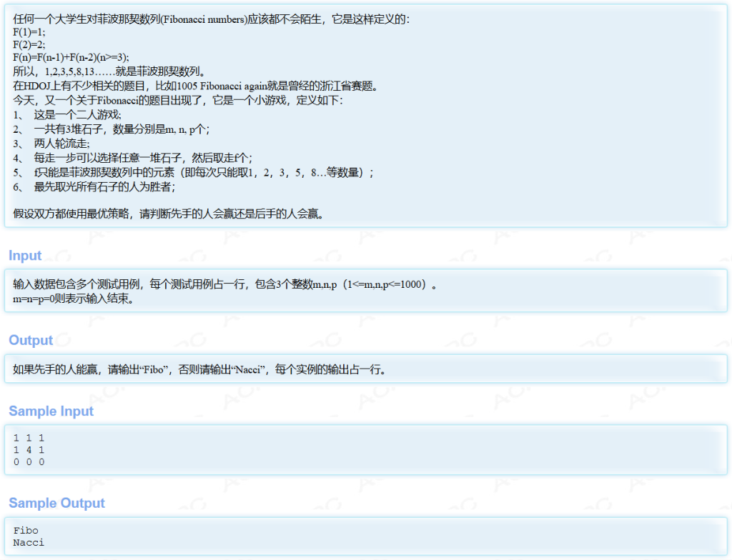The image size is (732, 560).
Task: Click rule 5 listing 1, 2, 3, 5, 8
Action: point(193,172)
